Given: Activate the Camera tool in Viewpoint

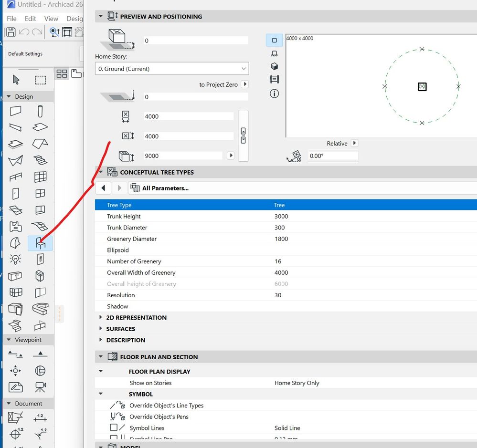Looking at the screenshot, I should 40,386.
